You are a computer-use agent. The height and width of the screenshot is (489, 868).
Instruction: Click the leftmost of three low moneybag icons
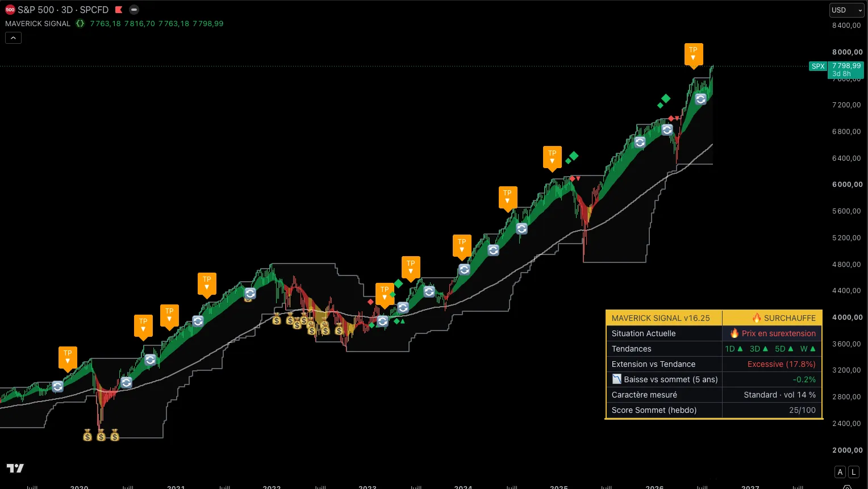tap(87, 436)
